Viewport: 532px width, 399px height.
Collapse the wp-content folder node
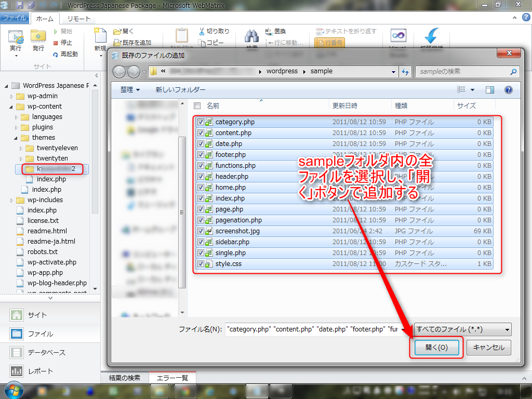tap(11, 107)
